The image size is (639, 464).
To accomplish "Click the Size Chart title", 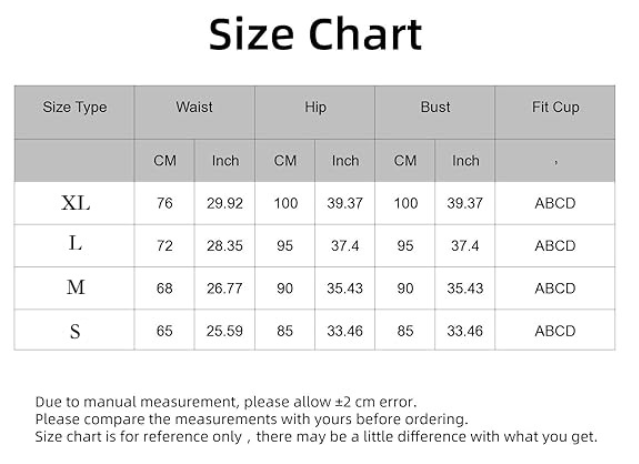I will coord(315,34).
